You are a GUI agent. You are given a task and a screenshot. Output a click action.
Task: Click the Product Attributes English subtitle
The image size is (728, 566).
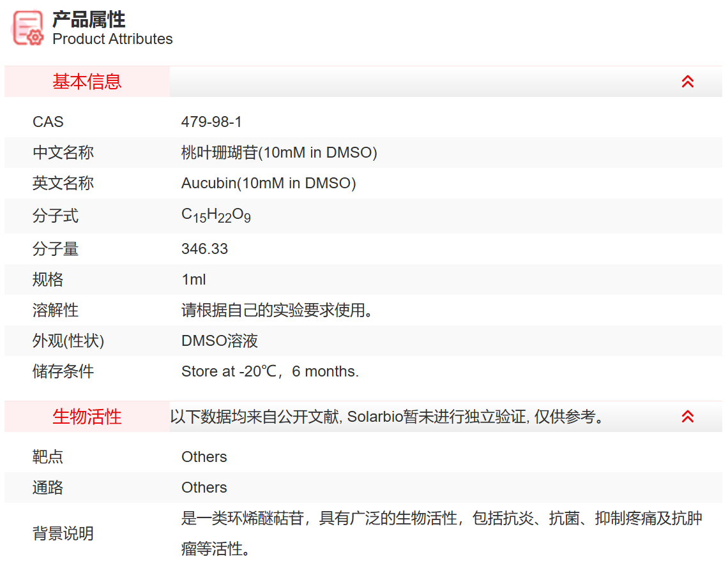click(112, 39)
